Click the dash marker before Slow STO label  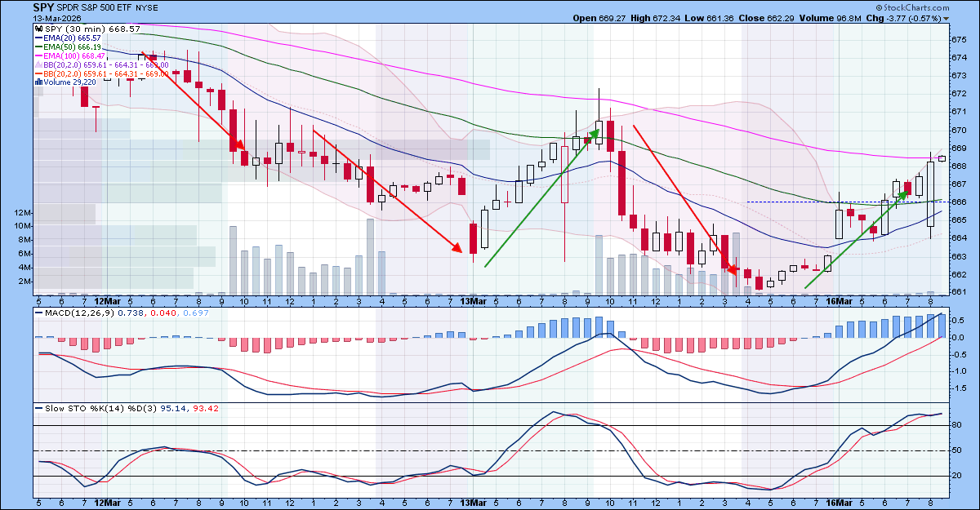[38, 408]
